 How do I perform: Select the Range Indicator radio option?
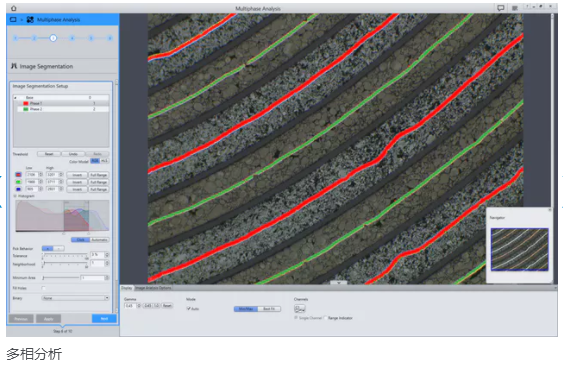pyautogui.click(x=325, y=318)
